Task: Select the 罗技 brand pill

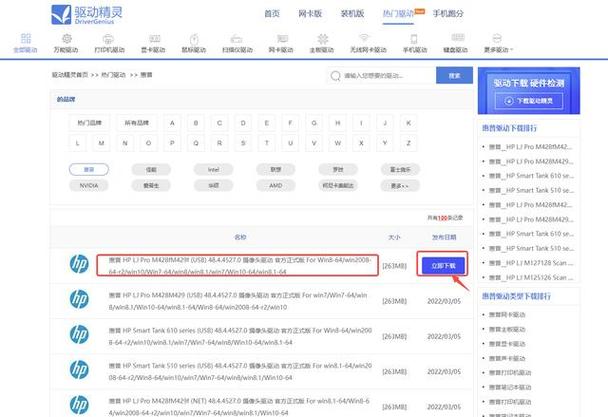Action: tap(338, 170)
